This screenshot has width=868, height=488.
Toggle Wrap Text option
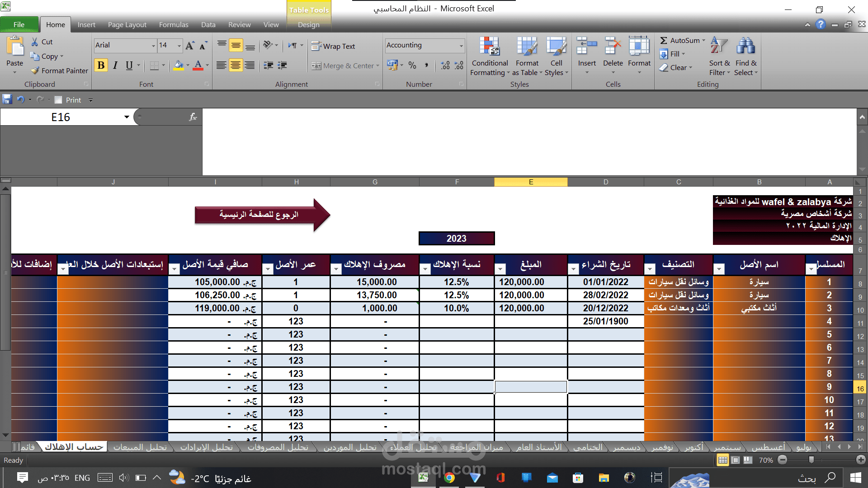(334, 46)
